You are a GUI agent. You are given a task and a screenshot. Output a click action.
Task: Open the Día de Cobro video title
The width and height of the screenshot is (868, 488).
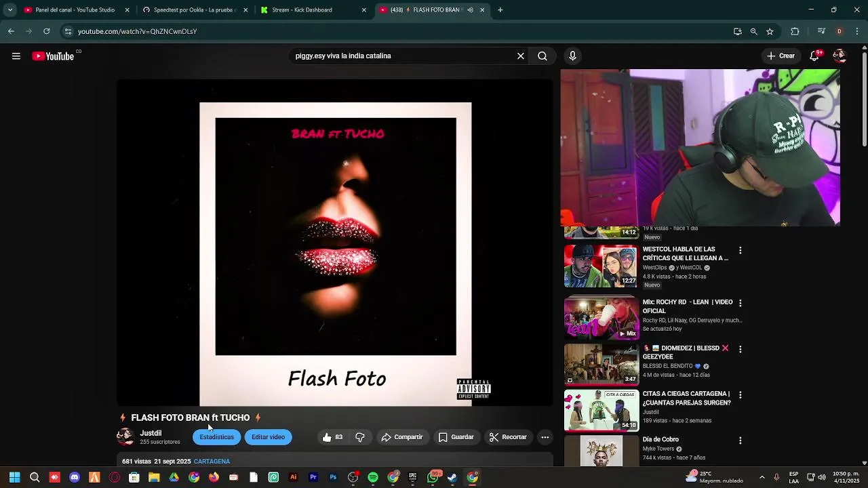point(660,440)
